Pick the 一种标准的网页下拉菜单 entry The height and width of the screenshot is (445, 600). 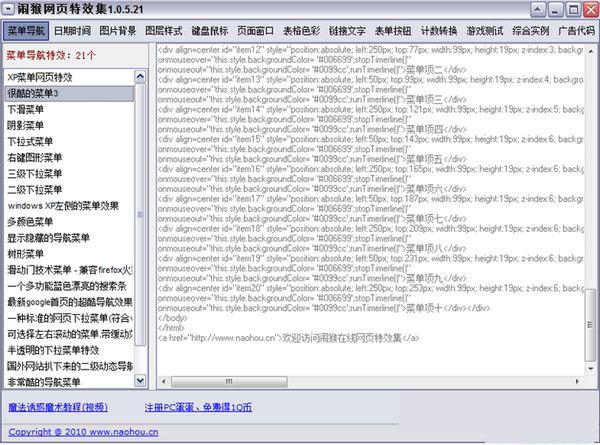69,318
